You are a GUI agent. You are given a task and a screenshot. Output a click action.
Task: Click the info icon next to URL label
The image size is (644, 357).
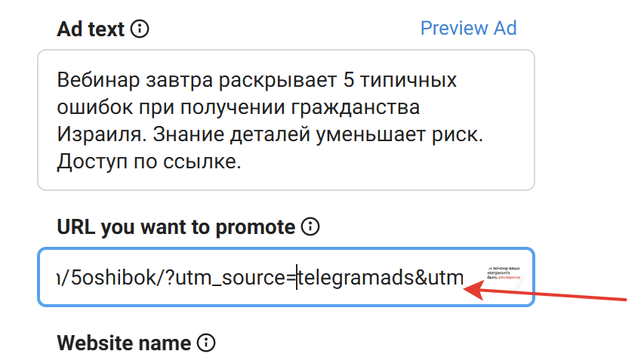(311, 226)
